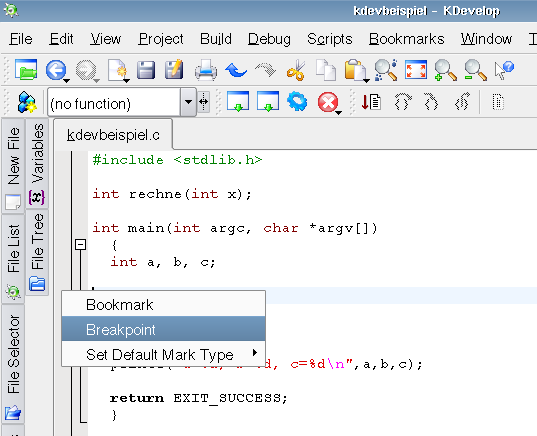This screenshot has height=436, width=537.
Task: Expand Set Default Mark Type submenu
Action: [163, 354]
